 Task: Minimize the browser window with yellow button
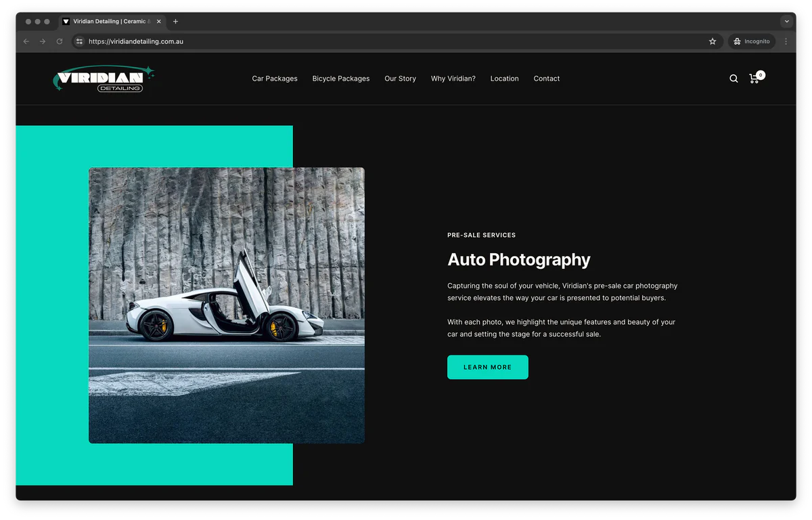38,22
